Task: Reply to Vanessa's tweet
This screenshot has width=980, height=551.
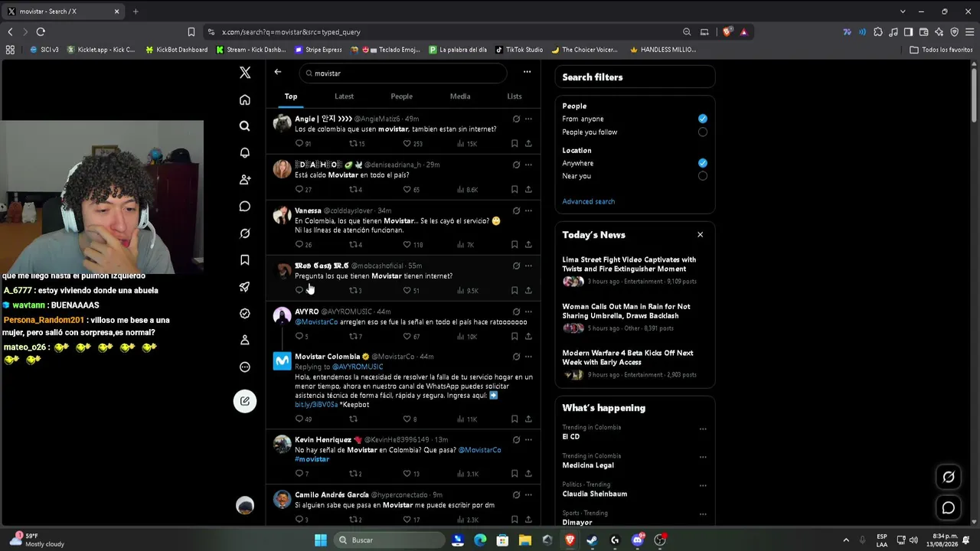Action: (299, 245)
